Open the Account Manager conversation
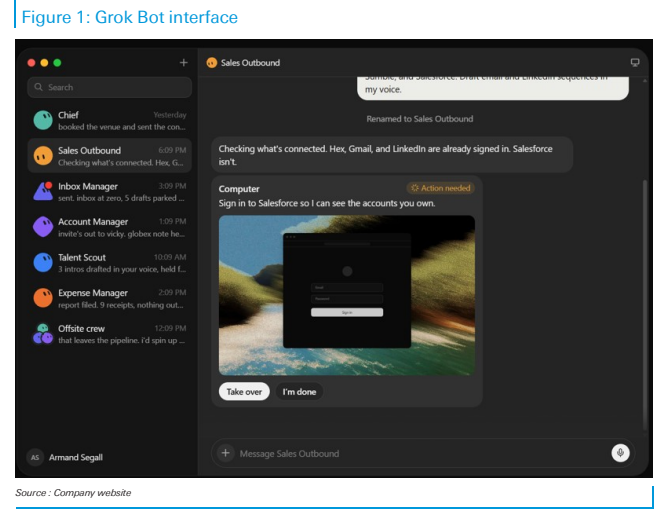 tap(109, 227)
